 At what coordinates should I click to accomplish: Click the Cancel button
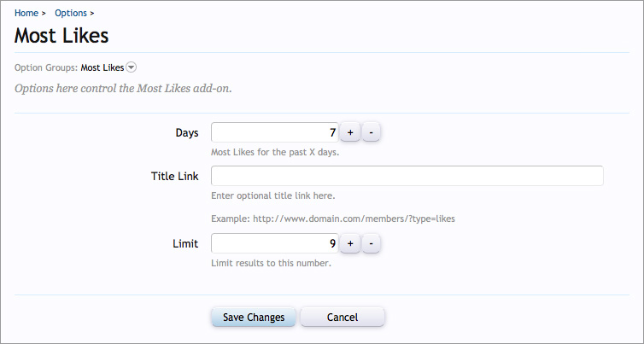pyautogui.click(x=342, y=317)
